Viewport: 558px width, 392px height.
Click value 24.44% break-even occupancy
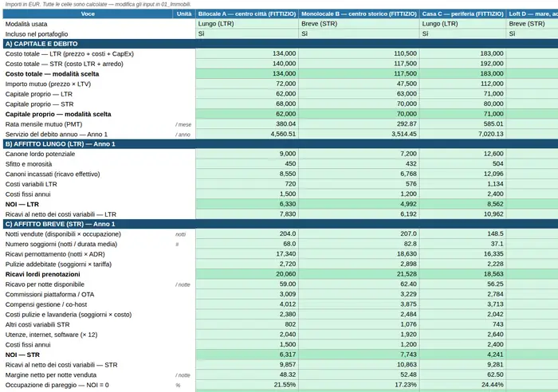coord(493,385)
